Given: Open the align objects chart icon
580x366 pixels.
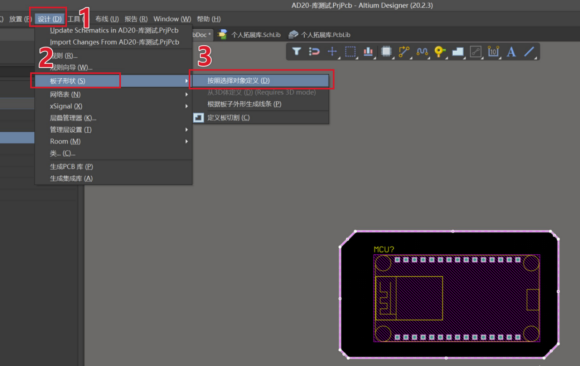Looking at the screenshot, I should pyautogui.click(x=368, y=51).
